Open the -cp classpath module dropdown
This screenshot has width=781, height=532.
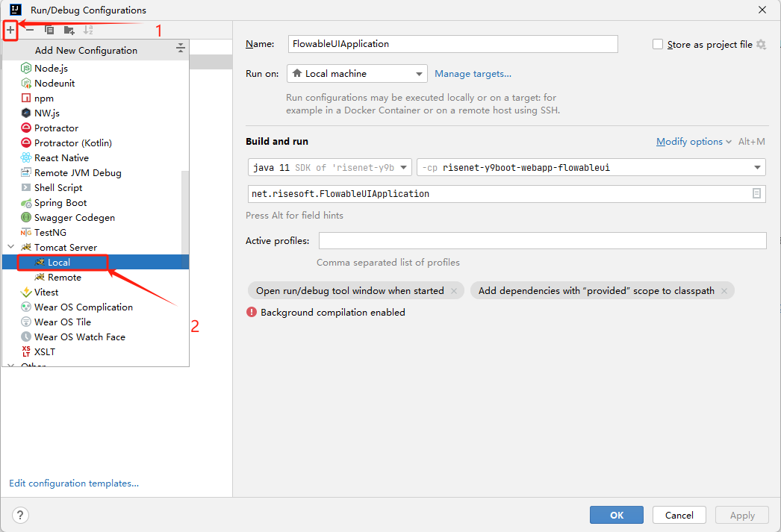[x=591, y=167]
